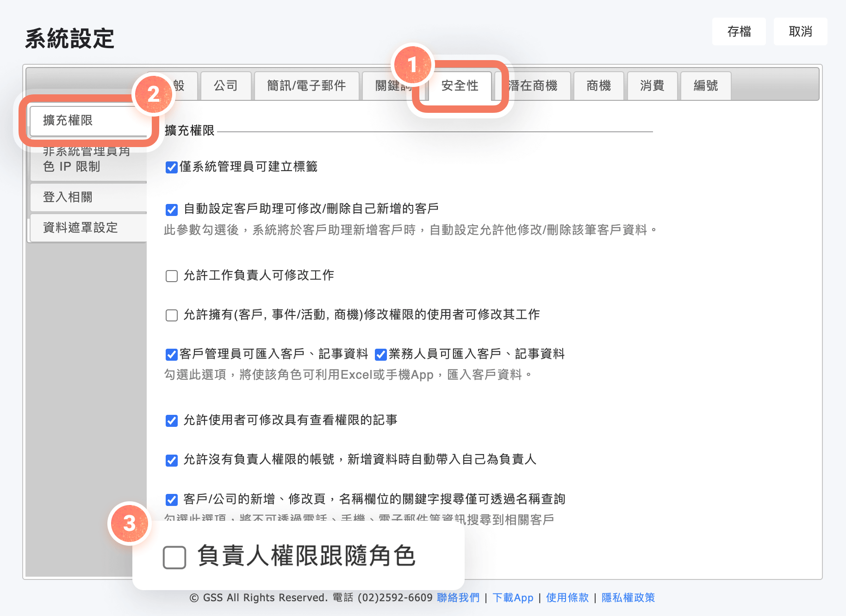Viewport: 846px width, 616px height.
Task: Switch to the 公司 tab
Action: point(226,86)
